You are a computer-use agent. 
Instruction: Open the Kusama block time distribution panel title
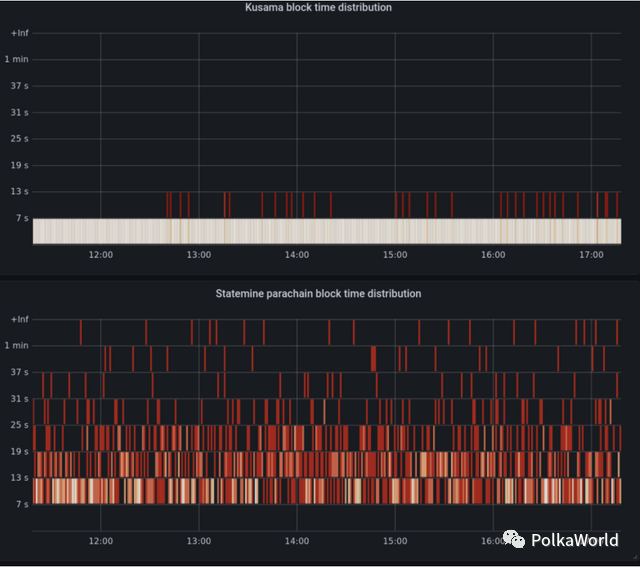(318, 7)
